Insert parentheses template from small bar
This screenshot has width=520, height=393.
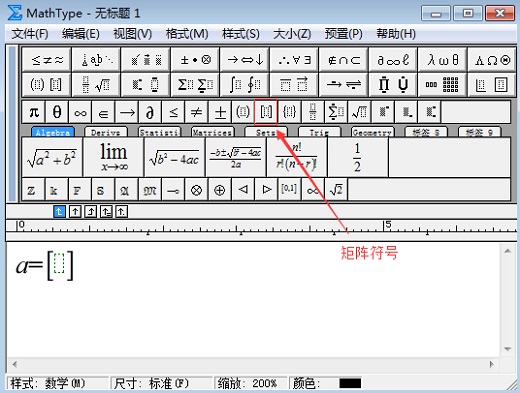click(x=242, y=112)
